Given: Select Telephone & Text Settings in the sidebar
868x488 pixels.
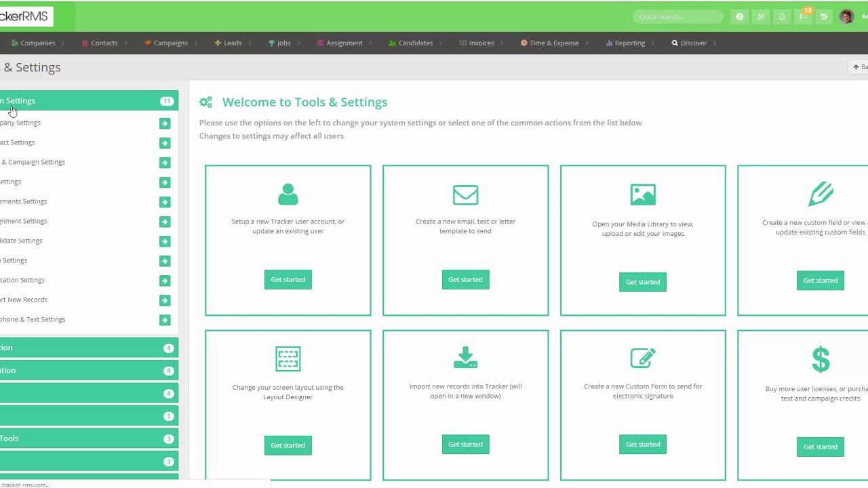Looking at the screenshot, I should coord(33,319).
